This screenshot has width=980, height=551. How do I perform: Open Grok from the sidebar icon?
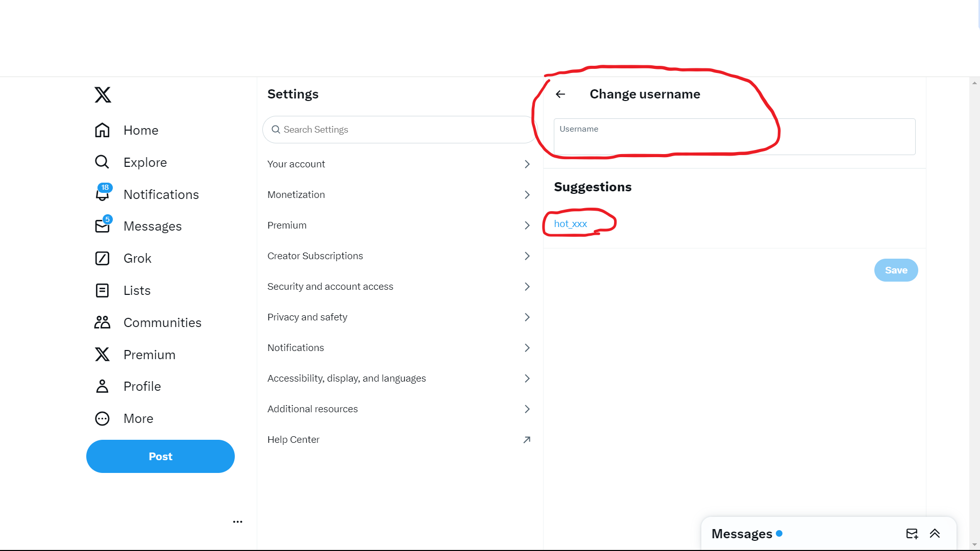[103, 258]
